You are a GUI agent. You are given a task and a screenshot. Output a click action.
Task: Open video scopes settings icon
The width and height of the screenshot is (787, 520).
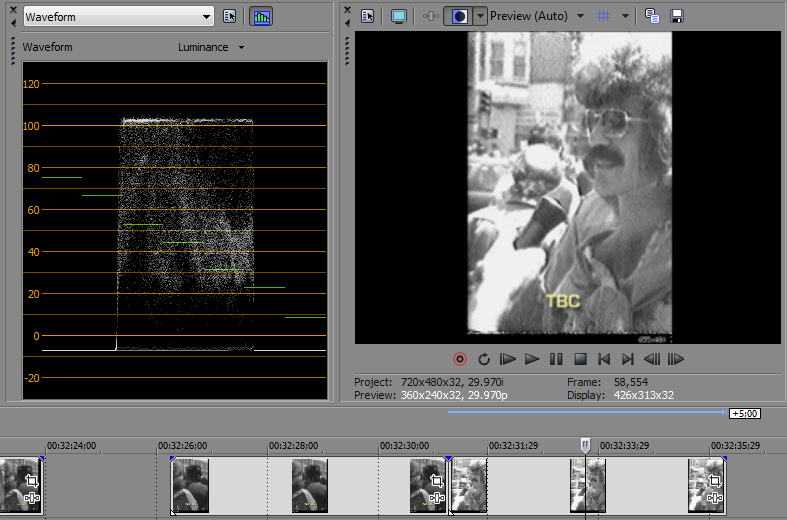(230, 16)
